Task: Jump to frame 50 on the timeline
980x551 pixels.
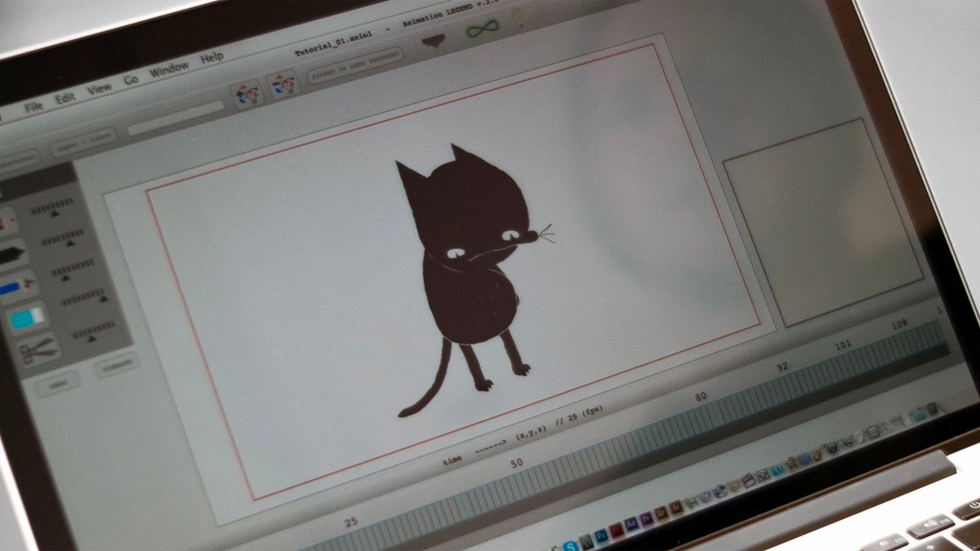Action: pyautogui.click(x=516, y=463)
